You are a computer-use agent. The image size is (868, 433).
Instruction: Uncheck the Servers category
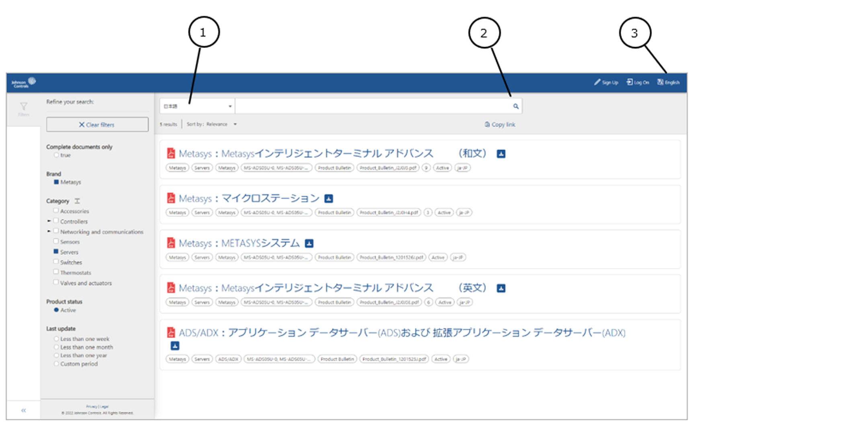[56, 252]
